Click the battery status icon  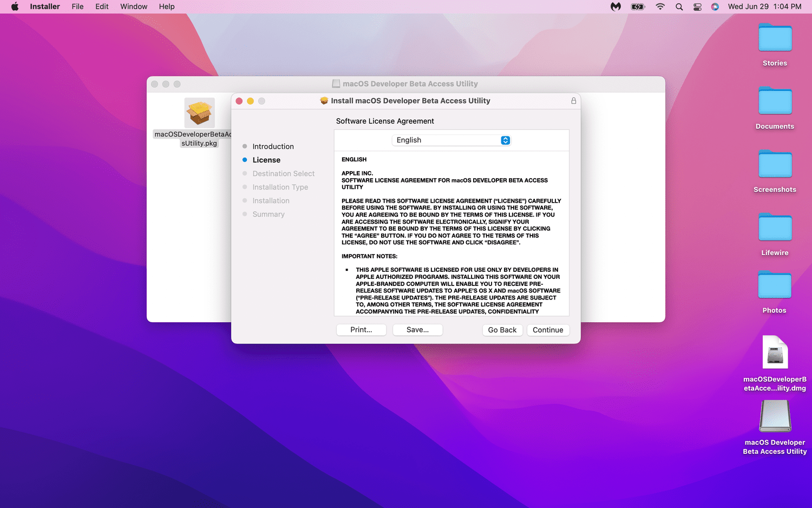click(638, 6)
